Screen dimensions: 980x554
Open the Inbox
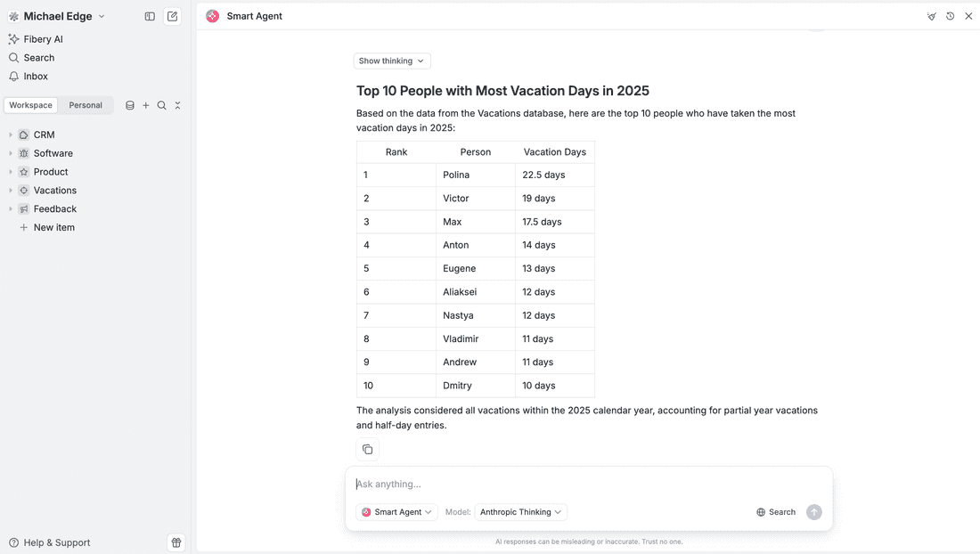36,77
